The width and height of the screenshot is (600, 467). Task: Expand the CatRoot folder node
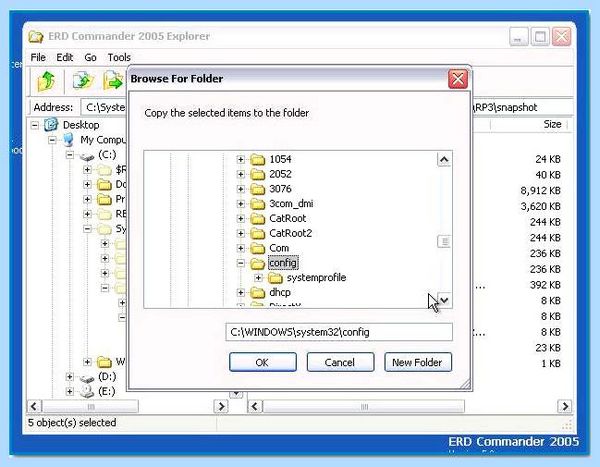click(x=240, y=219)
